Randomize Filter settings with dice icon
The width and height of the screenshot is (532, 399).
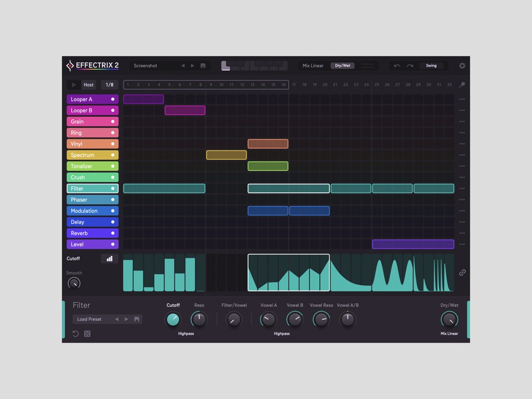click(87, 334)
